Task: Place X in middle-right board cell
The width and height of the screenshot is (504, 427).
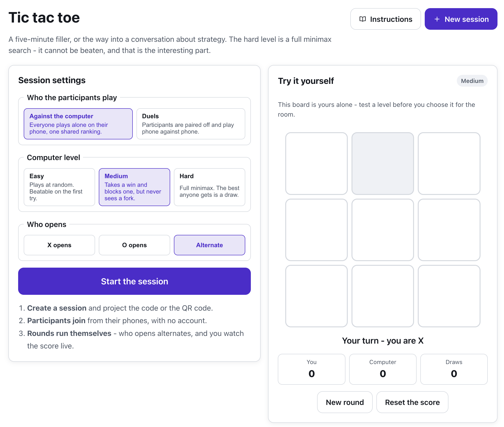Action: tap(449, 230)
